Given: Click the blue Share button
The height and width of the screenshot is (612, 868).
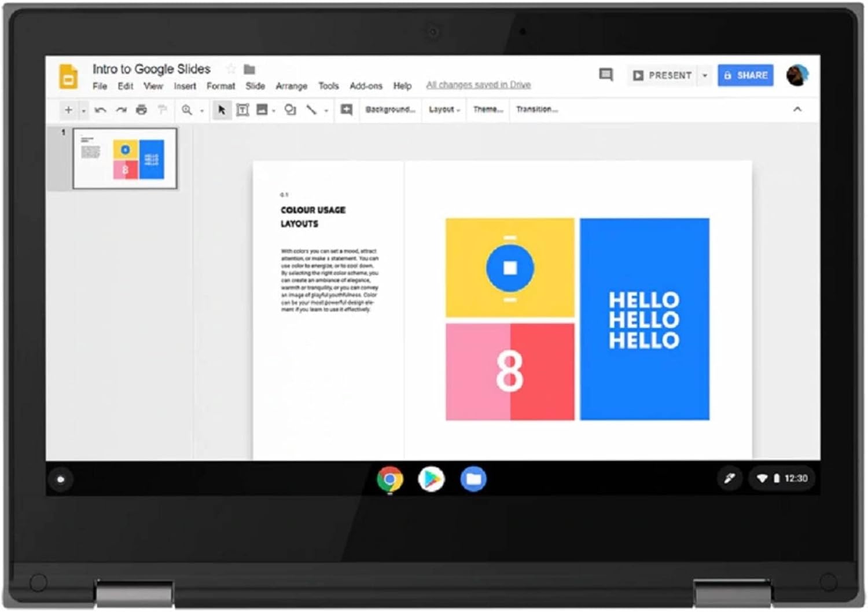Looking at the screenshot, I should tap(745, 75).
